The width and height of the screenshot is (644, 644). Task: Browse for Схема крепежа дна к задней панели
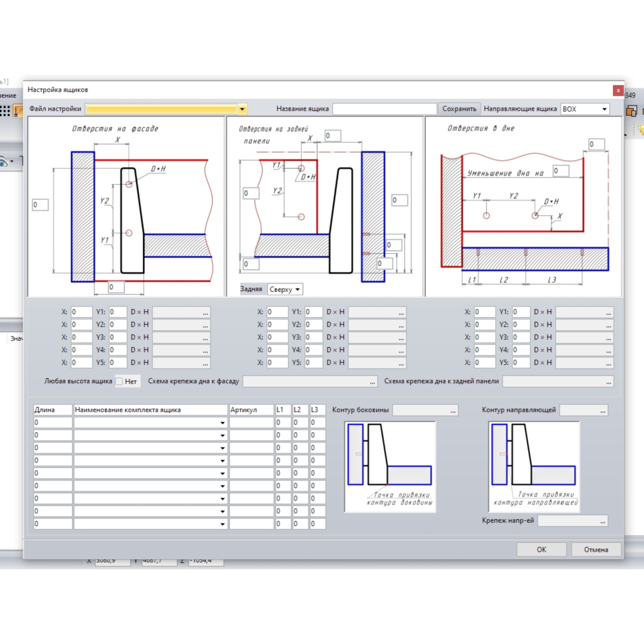coord(609,382)
